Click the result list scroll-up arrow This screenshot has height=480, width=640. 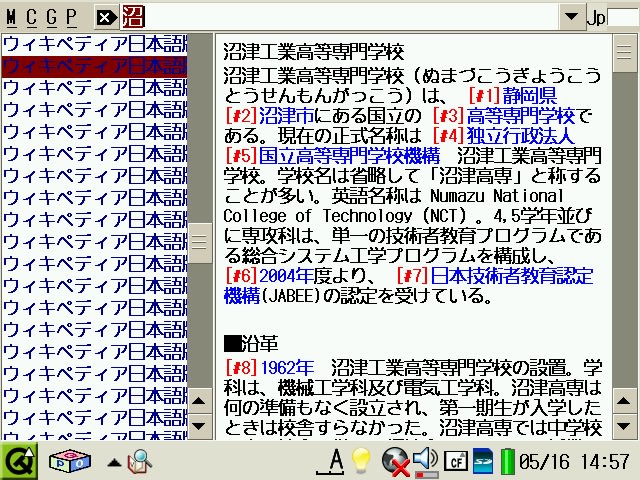point(200,401)
